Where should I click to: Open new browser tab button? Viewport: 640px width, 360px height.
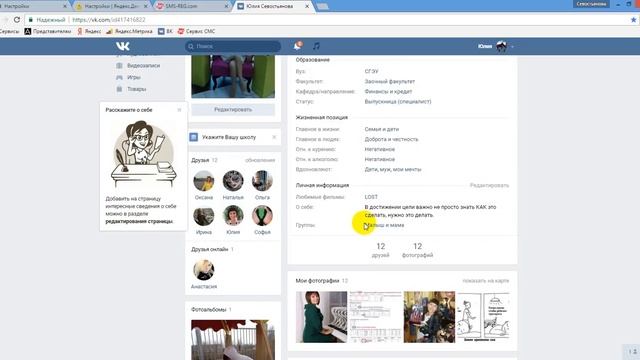coord(322,6)
